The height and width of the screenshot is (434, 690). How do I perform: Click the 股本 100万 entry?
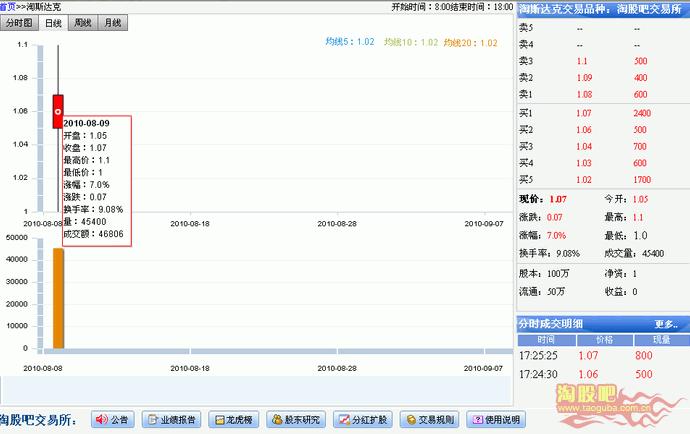544,274
